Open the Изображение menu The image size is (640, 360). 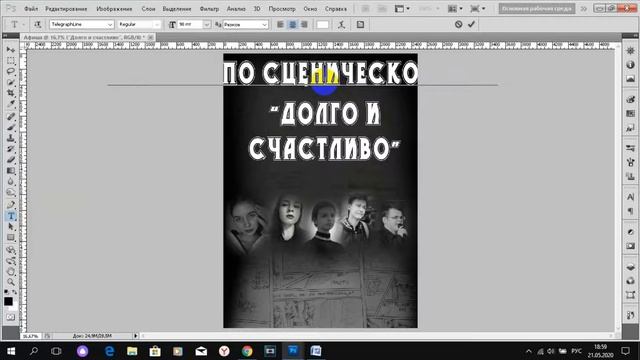(x=114, y=9)
